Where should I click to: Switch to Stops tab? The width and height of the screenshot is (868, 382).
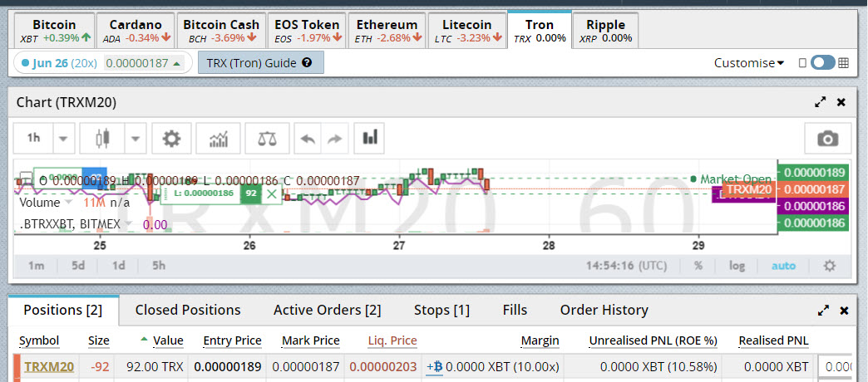pyautogui.click(x=441, y=310)
